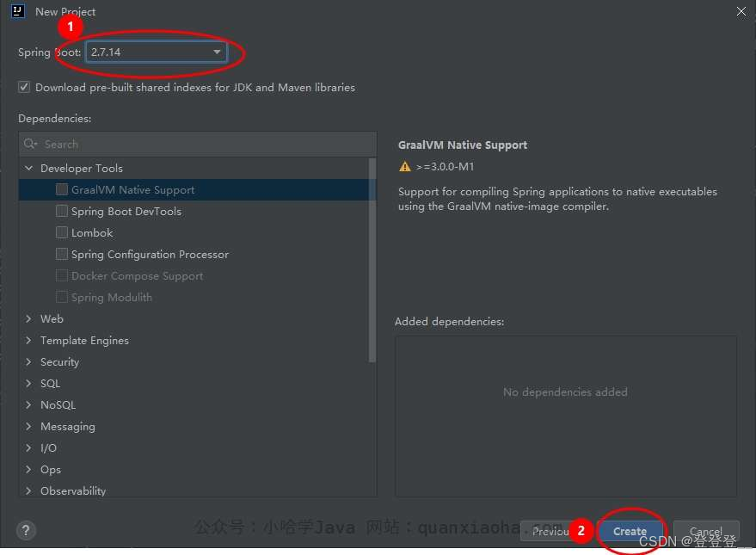Click the Create button
Screen dimensions: 756x555
(630, 531)
